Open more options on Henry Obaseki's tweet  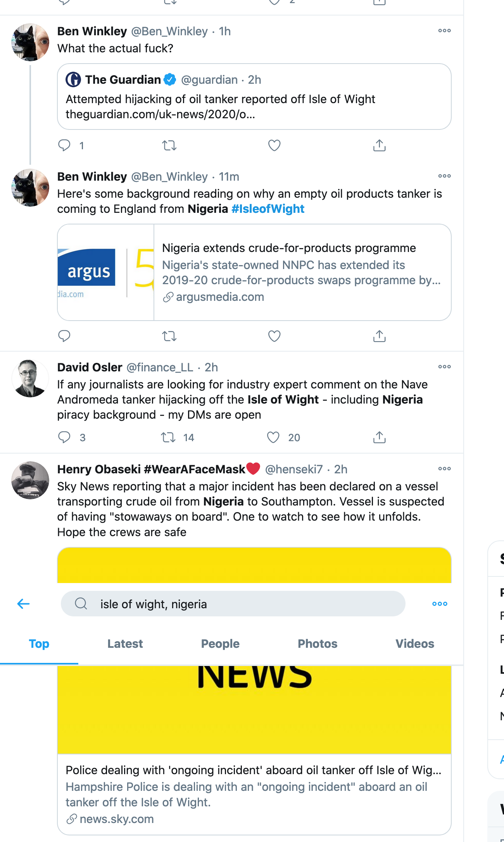(444, 469)
